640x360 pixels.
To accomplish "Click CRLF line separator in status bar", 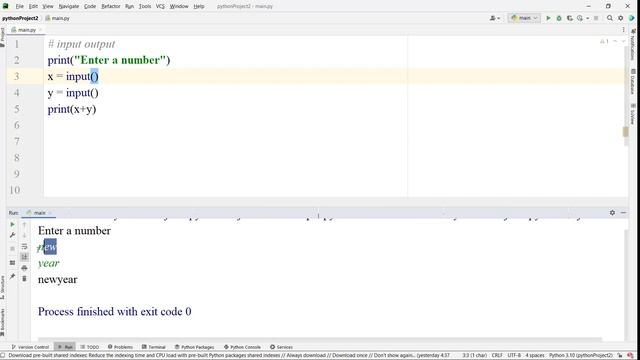I will (x=497, y=355).
